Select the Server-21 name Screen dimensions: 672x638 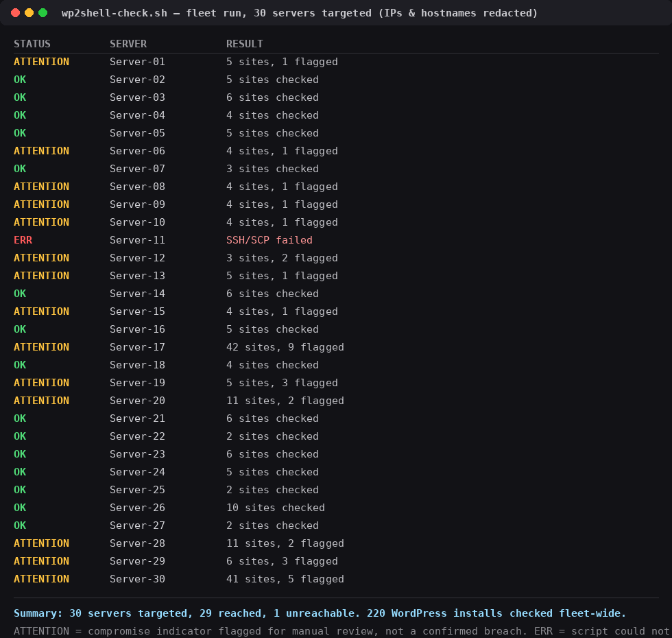click(x=137, y=418)
